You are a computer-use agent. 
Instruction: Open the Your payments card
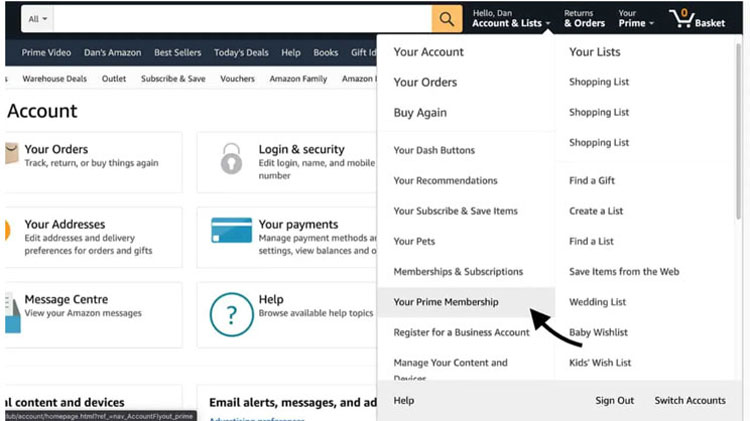(287, 237)
